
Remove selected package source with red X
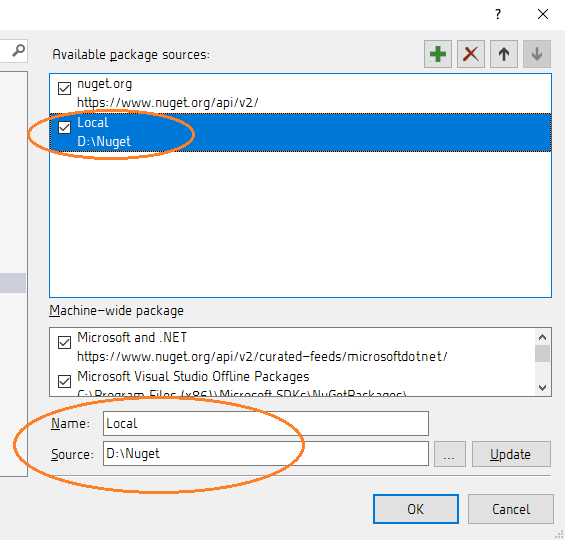click(x=471, y=54)
